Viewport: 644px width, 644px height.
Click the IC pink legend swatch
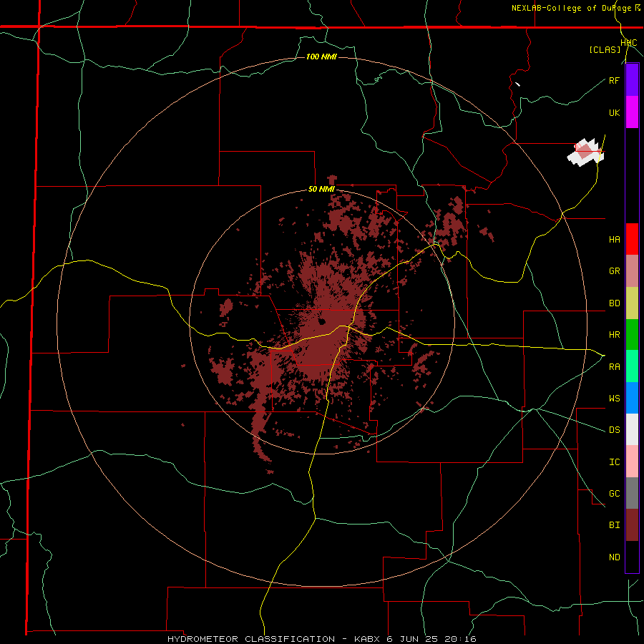[x=632, y=462]
